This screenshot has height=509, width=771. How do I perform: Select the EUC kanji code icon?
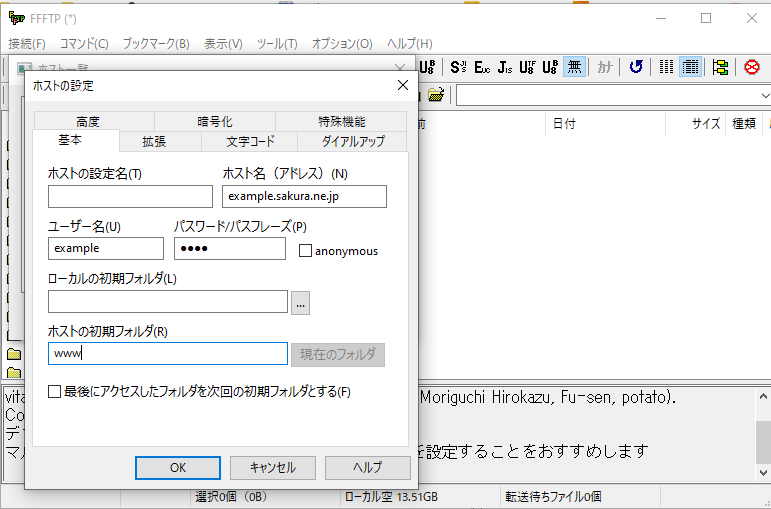click(482, 67)
